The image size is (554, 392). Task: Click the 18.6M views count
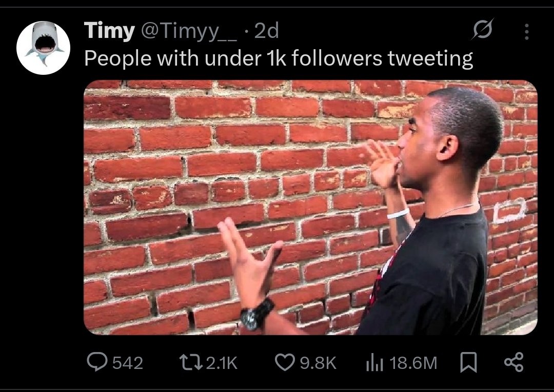tap(413, 363)
